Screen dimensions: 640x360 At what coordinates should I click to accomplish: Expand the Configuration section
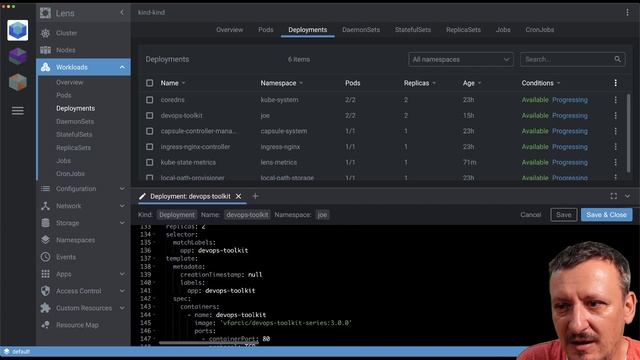click(122, 189)
